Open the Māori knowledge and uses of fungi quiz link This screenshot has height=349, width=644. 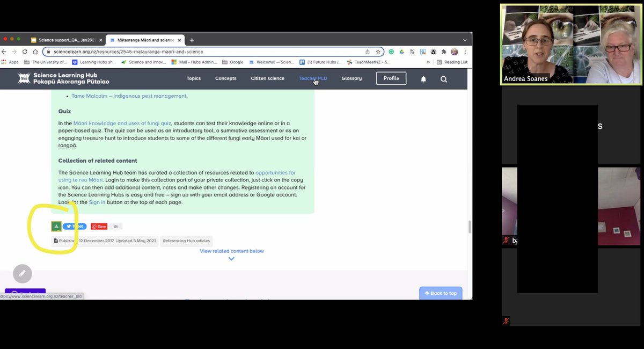122,123
